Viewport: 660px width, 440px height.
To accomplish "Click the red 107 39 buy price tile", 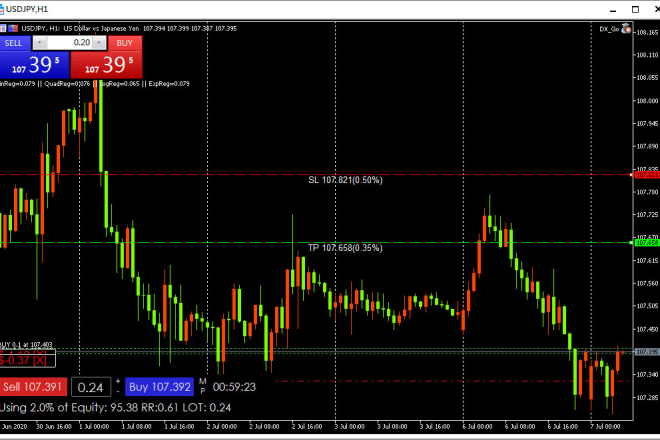I will click(106, 65).
